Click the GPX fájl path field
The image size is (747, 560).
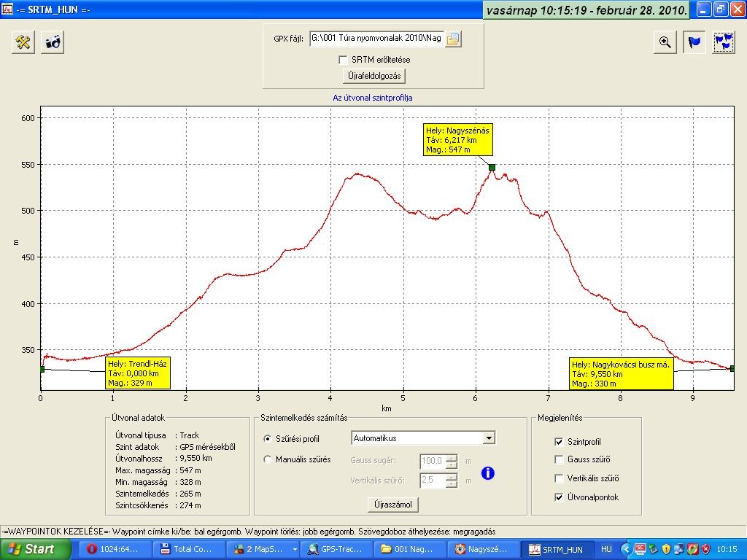click(x=376, y=39)
